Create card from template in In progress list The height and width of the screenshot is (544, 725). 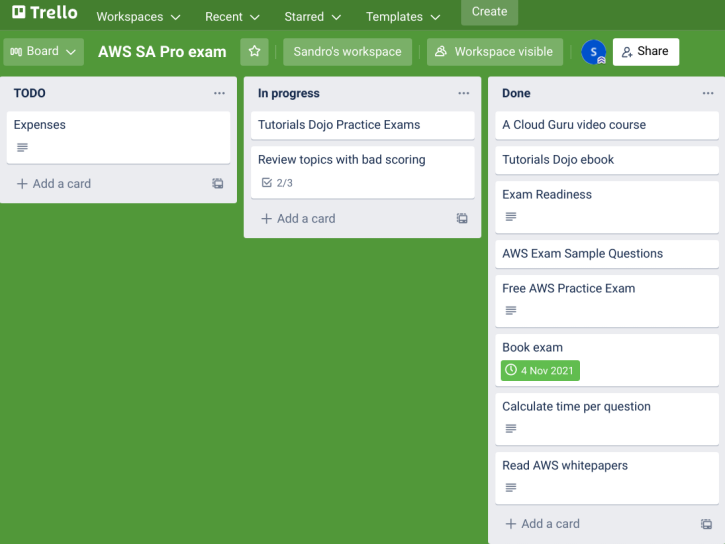click(462, 218)
